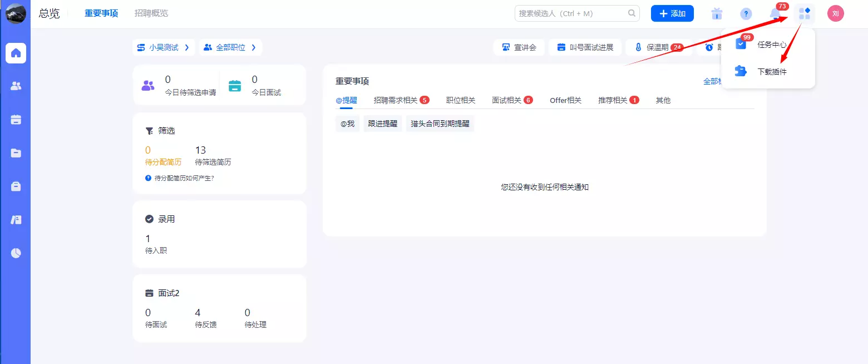
Task: Open 待处理 count
Action: coord(248,313)
